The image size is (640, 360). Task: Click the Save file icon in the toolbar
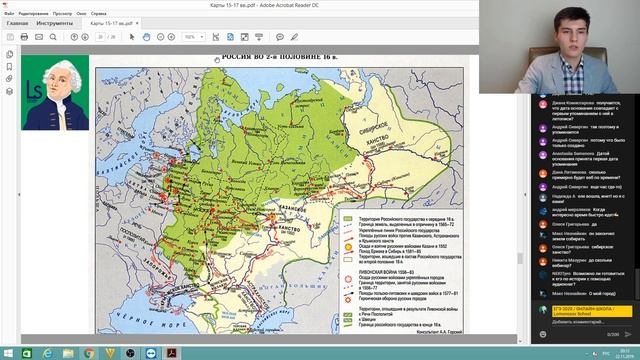[10, 37]
